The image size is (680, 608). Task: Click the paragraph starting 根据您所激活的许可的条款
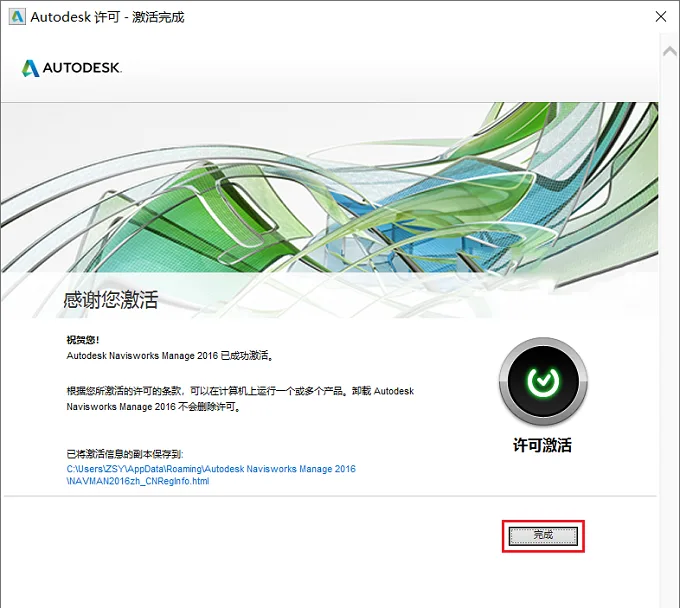tap(240, 399)
